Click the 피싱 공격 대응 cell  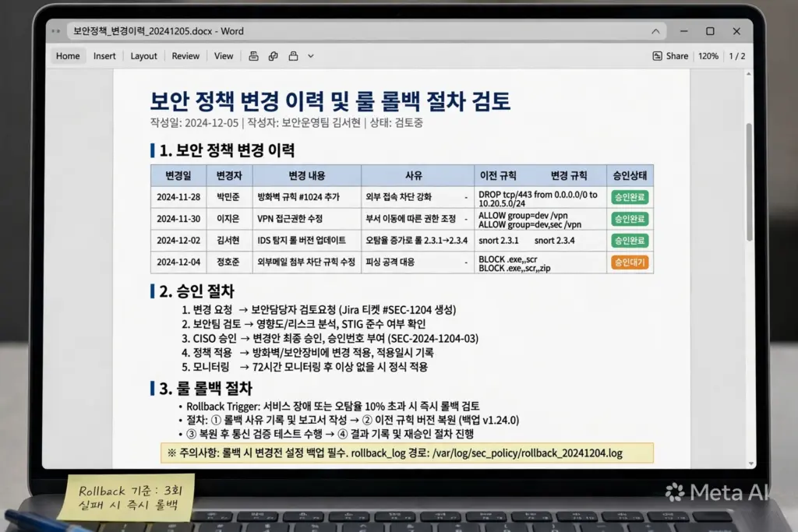tap(418, 262)
